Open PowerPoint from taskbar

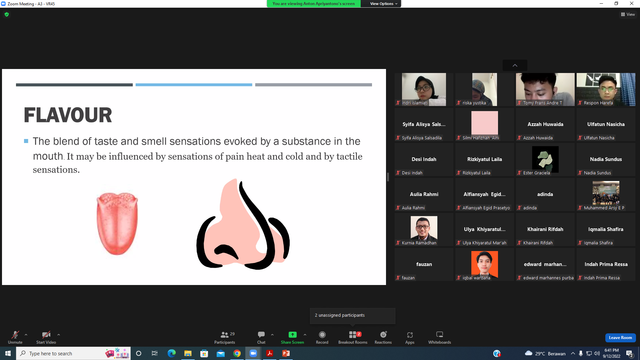pyautogui.click(x=286, y=353)
